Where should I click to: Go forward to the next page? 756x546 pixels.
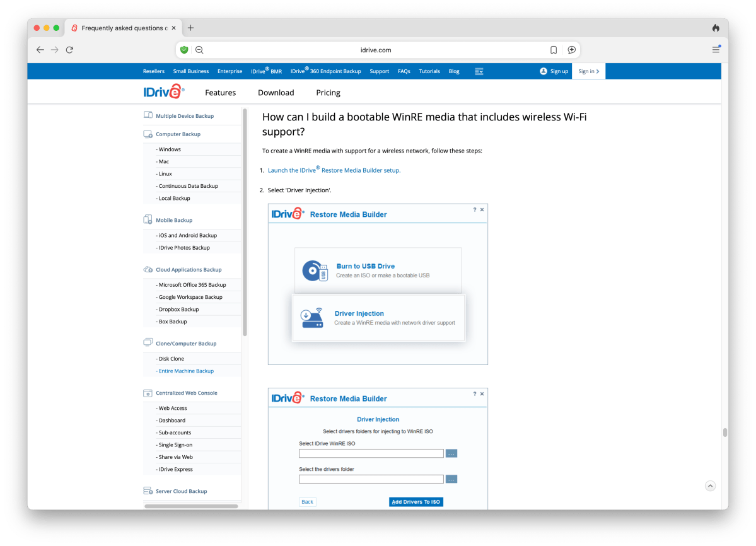[x=54, y=50]
